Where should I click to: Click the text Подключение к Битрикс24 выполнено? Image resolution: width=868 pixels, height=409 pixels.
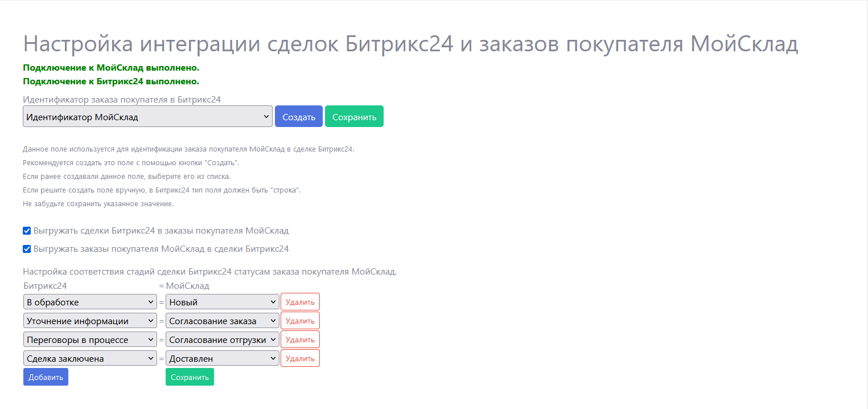point(111,81)
